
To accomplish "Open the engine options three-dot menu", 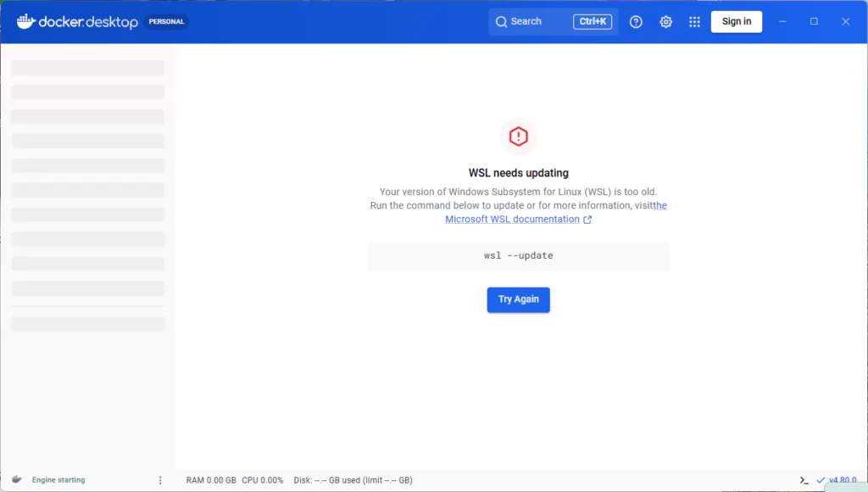I will 160,480.
